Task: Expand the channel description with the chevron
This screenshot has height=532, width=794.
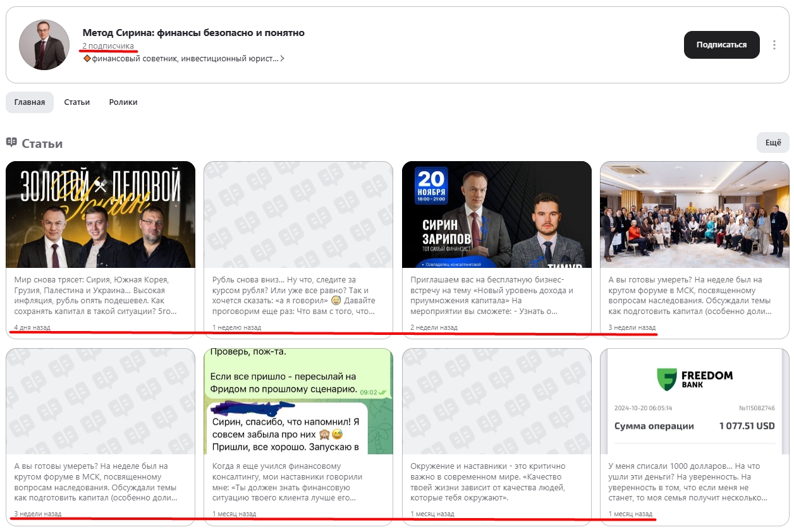Action: (x=283, y=58)
